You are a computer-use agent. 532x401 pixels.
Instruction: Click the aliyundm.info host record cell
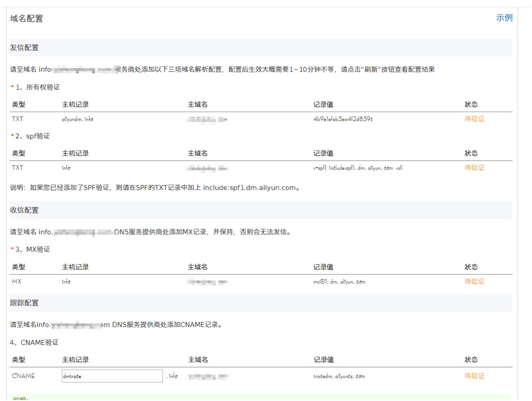[x=78, y=119]
